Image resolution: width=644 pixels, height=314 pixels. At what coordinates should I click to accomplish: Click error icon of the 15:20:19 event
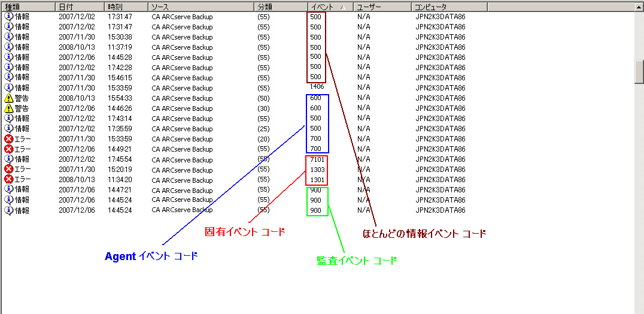tap(9, 169)
